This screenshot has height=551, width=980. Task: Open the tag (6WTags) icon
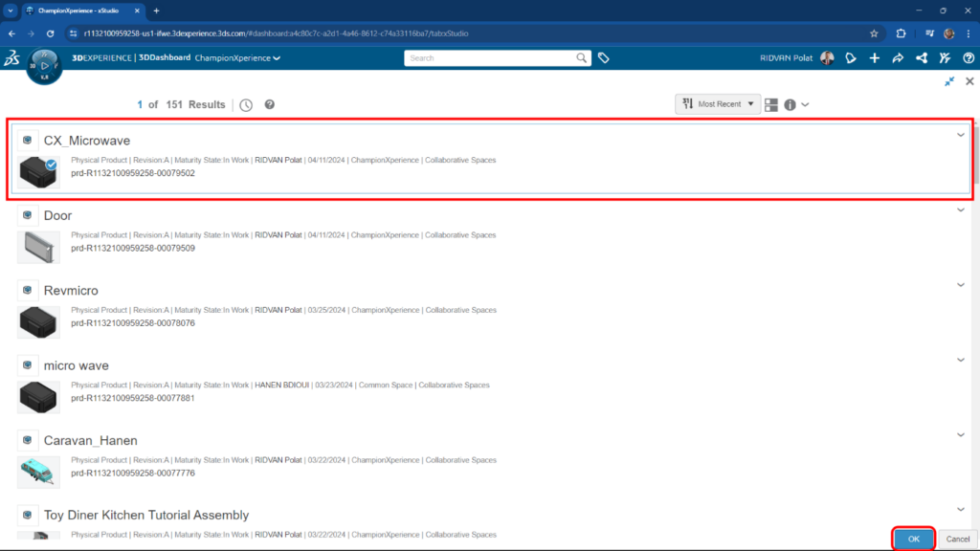point(604,58)
